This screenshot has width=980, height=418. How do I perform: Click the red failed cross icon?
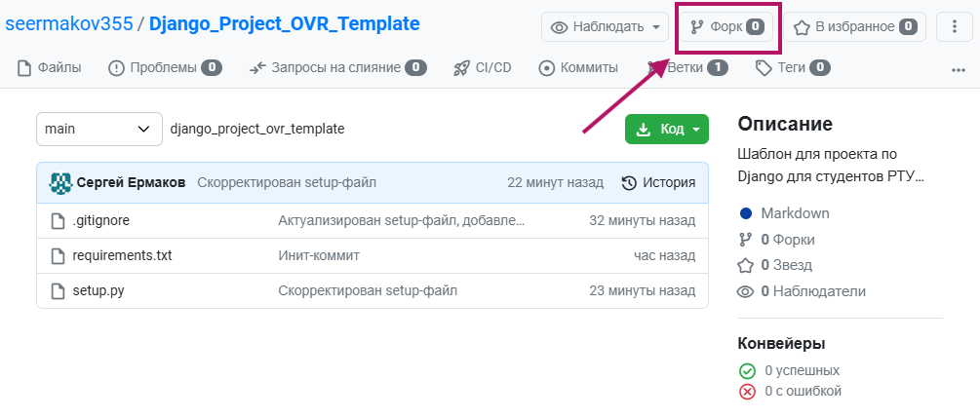tap(747, 393)
